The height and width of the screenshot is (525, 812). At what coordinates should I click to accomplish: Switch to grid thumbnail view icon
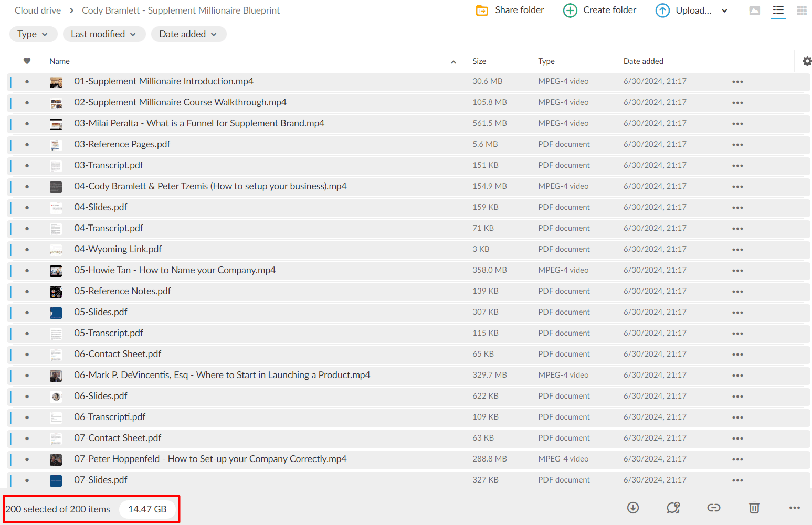click(x=802, y=10)
